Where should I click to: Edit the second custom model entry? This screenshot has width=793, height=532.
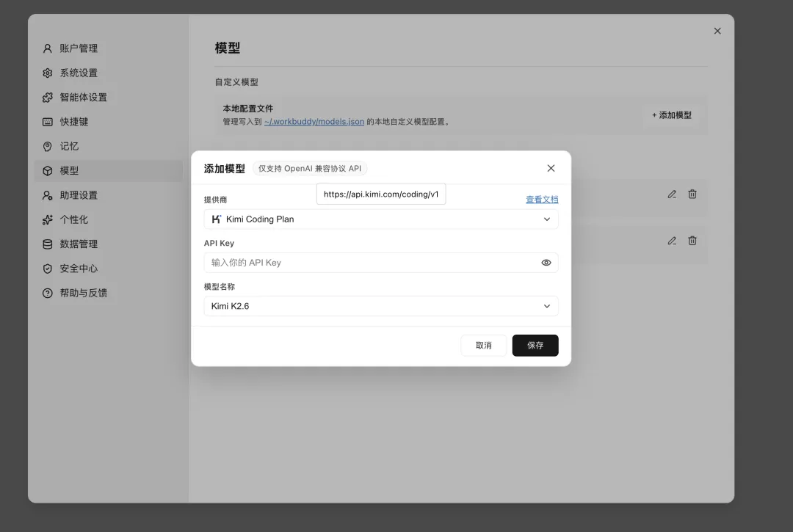[672, 241]
